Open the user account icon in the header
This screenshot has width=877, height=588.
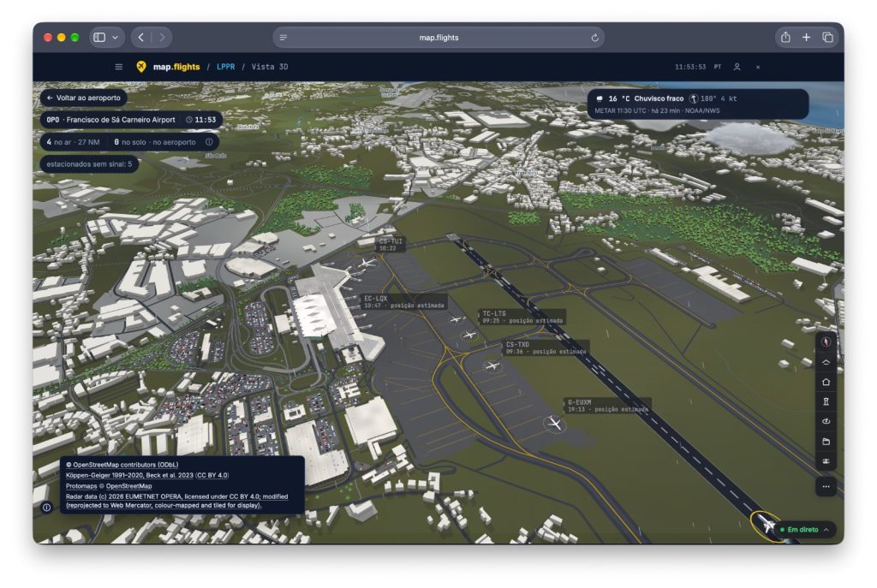tap(737, 67)
